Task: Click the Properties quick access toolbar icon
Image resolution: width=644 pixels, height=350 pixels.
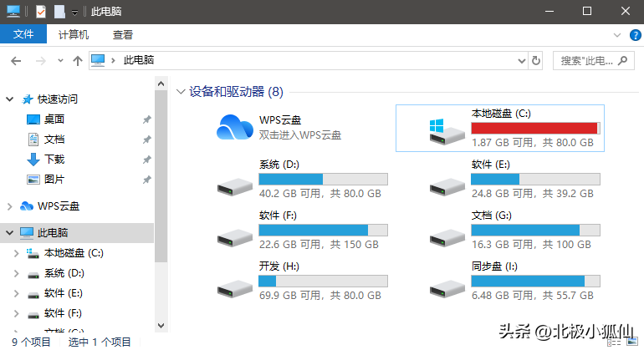Action: 41,12
